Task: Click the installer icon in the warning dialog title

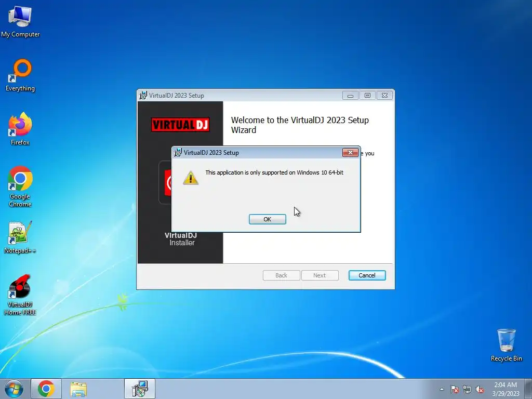Action: click(x=178, y=152)
